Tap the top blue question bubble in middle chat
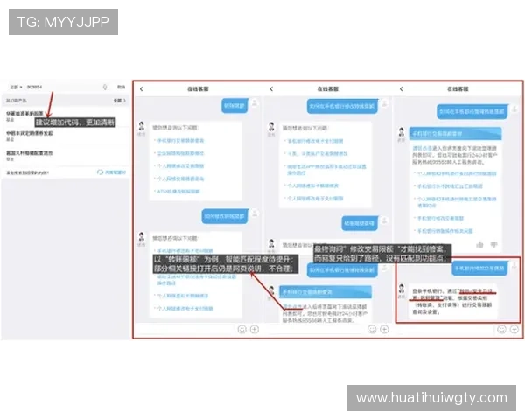 341,106
